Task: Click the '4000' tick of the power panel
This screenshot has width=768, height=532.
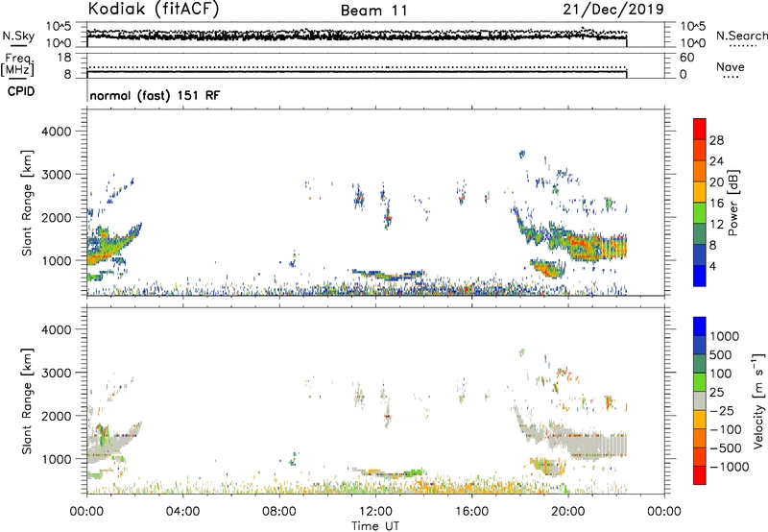Action: pos(57,132)
